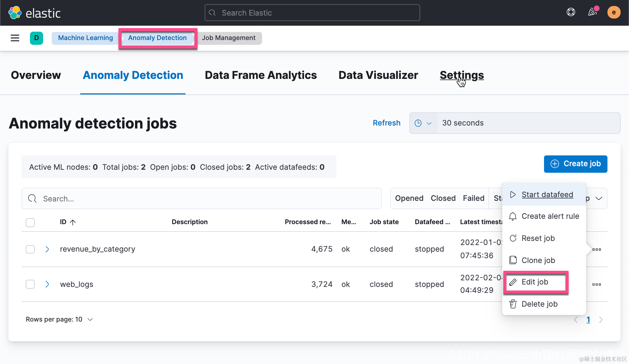Image resolution: width=629 pixels, height=364 pixels.
Task: Check the web_logs row checkbox
Action: coord(30,284)
